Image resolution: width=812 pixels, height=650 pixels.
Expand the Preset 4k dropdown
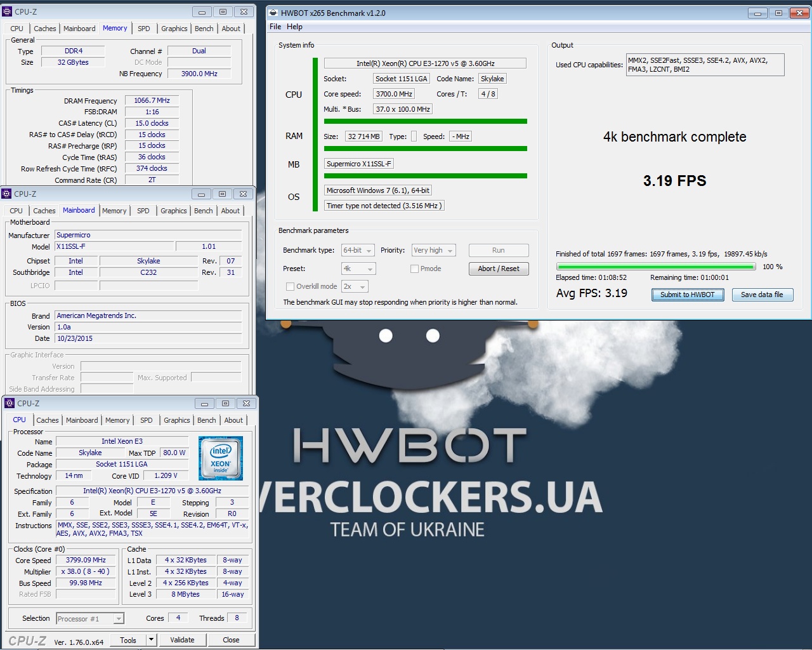point(358,269)
